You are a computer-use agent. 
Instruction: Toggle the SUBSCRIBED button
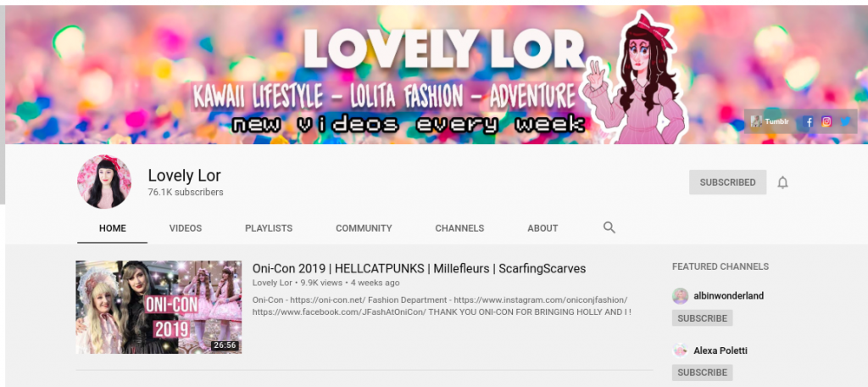point(727,182)
